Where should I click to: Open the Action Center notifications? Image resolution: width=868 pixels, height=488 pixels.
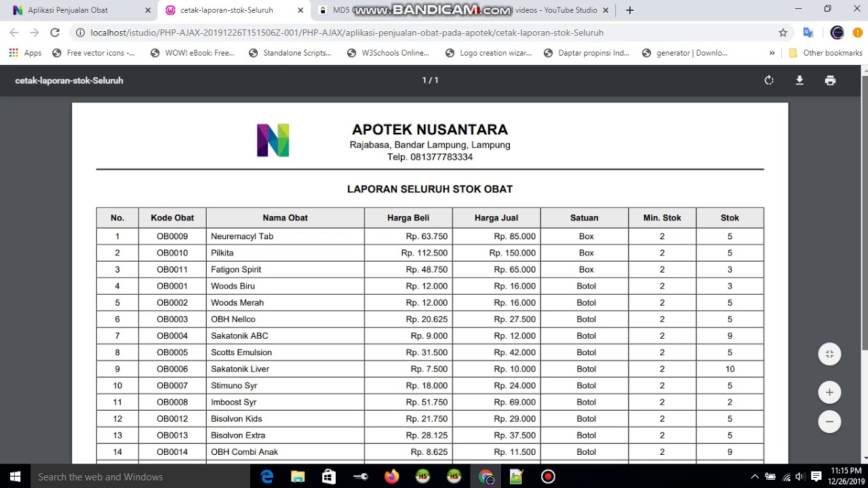coord(816,476)
